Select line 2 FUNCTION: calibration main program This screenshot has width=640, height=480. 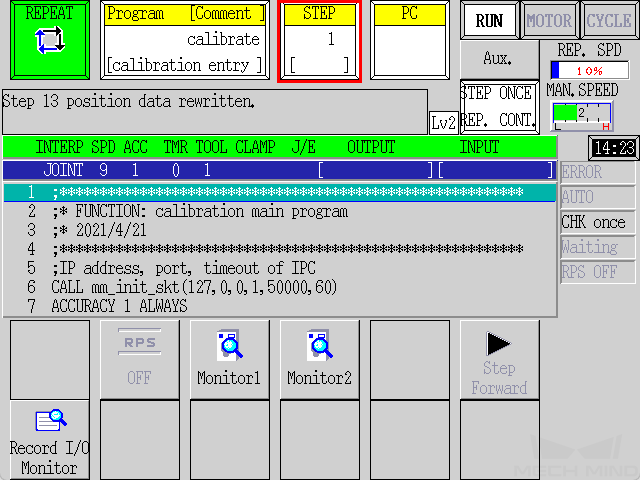point(280,211)
